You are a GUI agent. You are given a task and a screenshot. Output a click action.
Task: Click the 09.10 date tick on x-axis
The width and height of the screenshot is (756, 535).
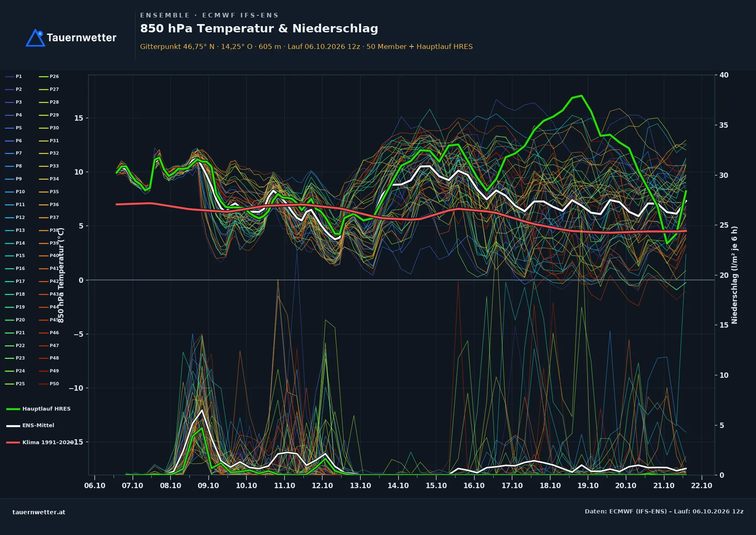click(208, 486)
